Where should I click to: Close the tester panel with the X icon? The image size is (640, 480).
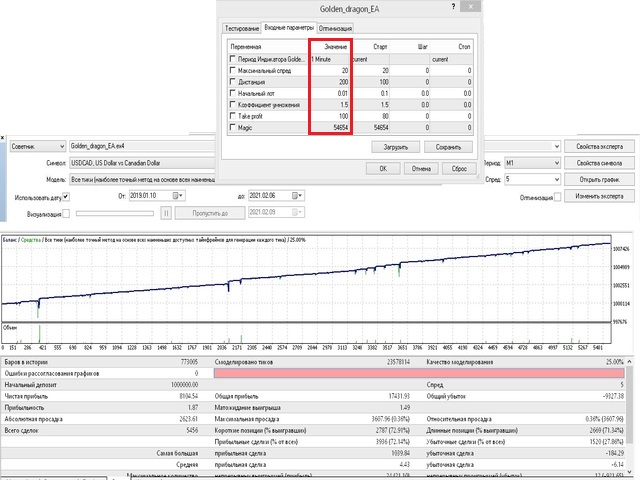[x=2, y=138]
